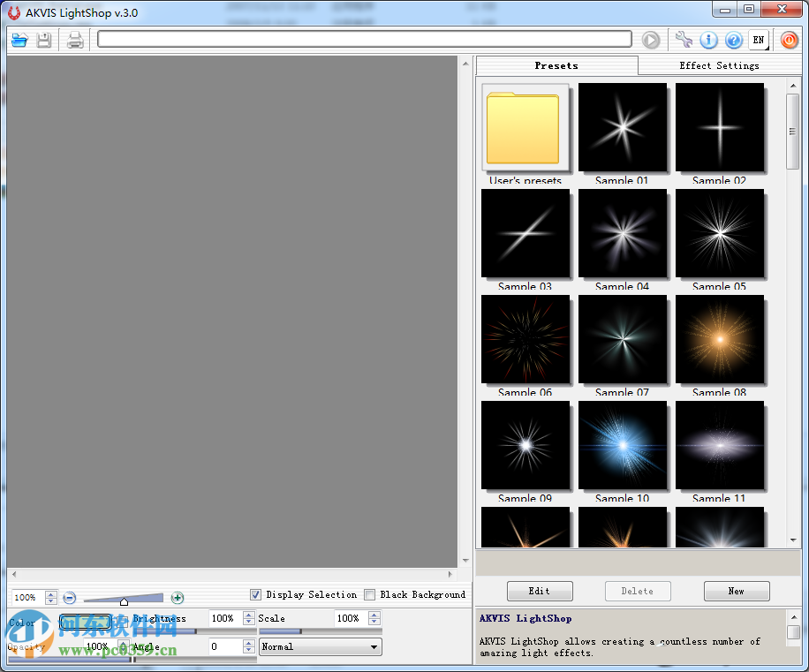
Task: Click the save image floppy disk icon
Action: (x=44, y=40)
